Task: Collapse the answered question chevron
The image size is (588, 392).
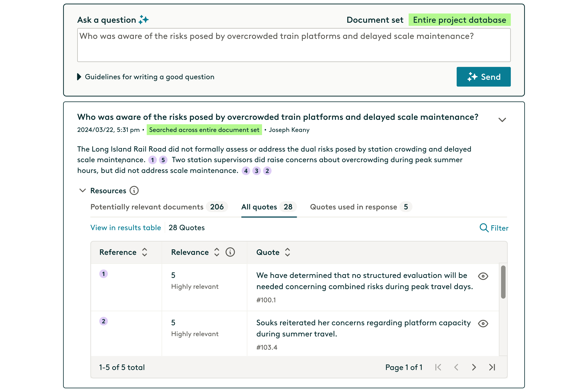Action: [502, 120]
